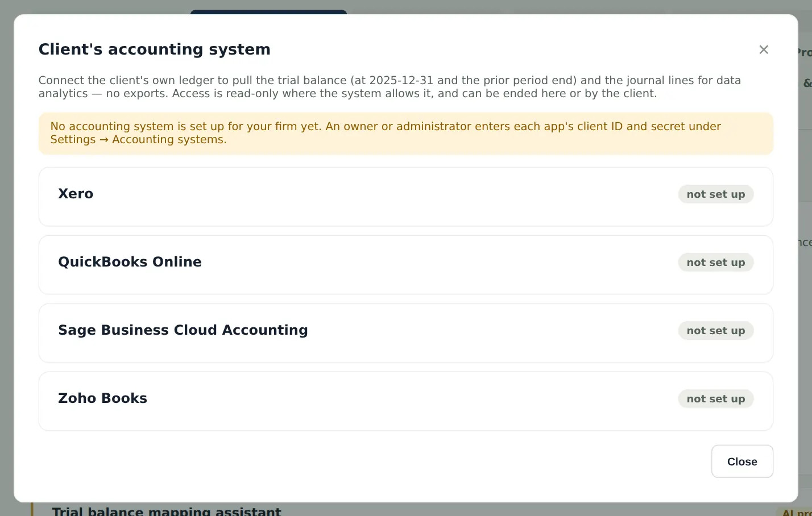This screenshot has height=516, width=812.
Task: Click the partially hidden "Pro" text at top right
Action: coord(805,53)
